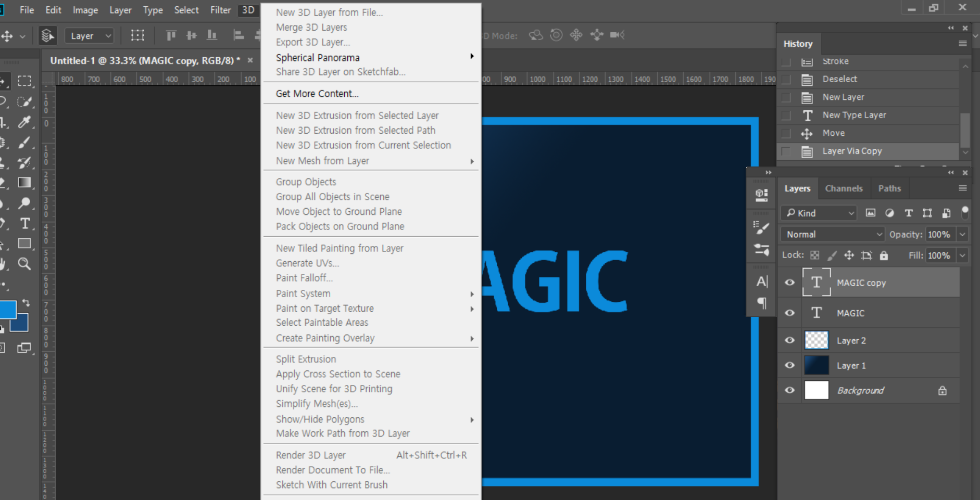The width and height of the screenshot is (980, 500).
Task: Hide Layer 2
Action: (x=790, y=340)
